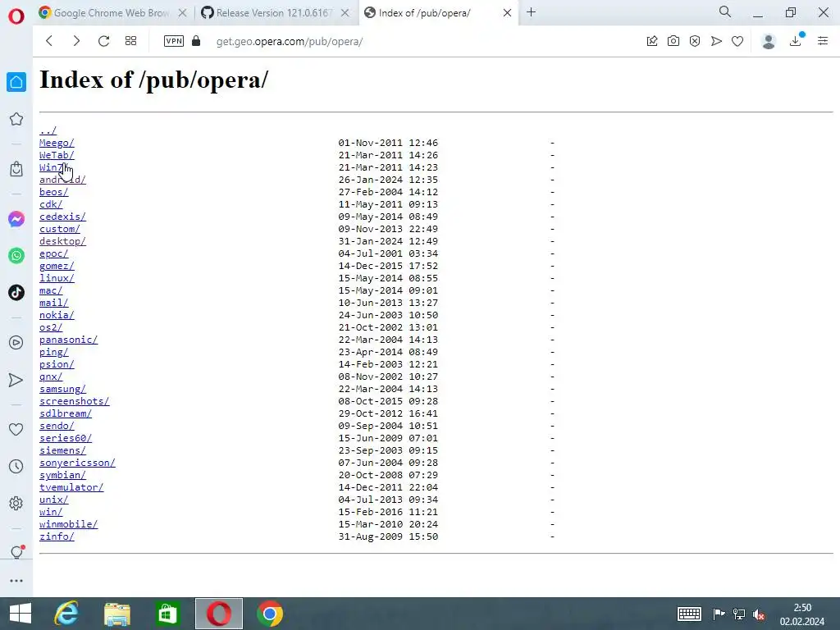The image size is (840, 630).
Task: Open the winmobile/ directory link
Action: [x=69, y=524]
